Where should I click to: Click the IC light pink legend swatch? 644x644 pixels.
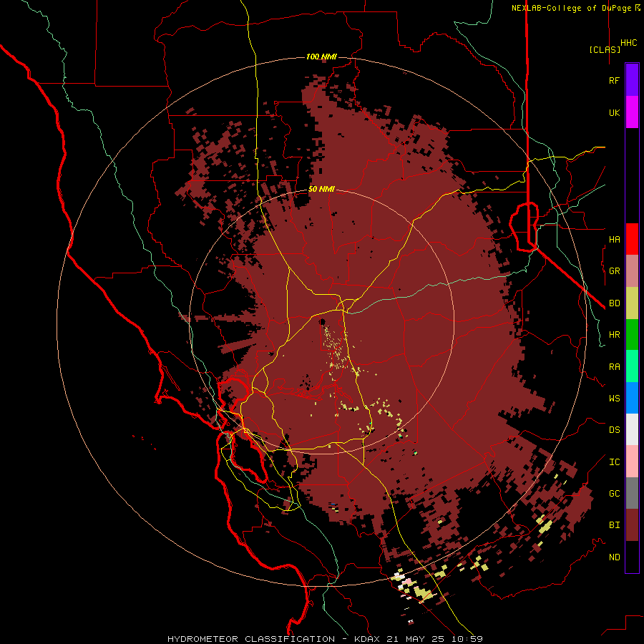pyautogui.click(x=632, y=462)
